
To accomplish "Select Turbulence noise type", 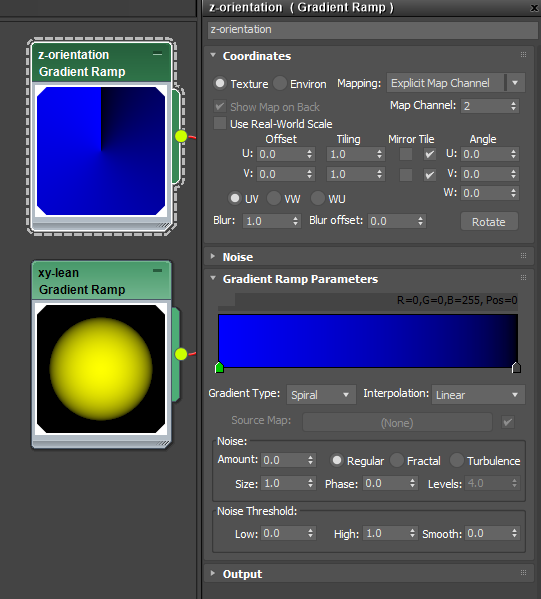I will [x=457, y=460].
